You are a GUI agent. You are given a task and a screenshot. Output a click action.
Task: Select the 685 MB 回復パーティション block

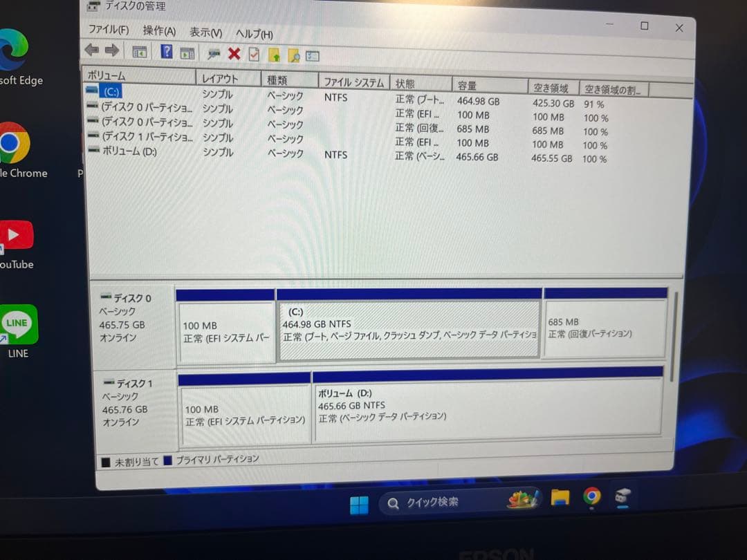point(605,328)
